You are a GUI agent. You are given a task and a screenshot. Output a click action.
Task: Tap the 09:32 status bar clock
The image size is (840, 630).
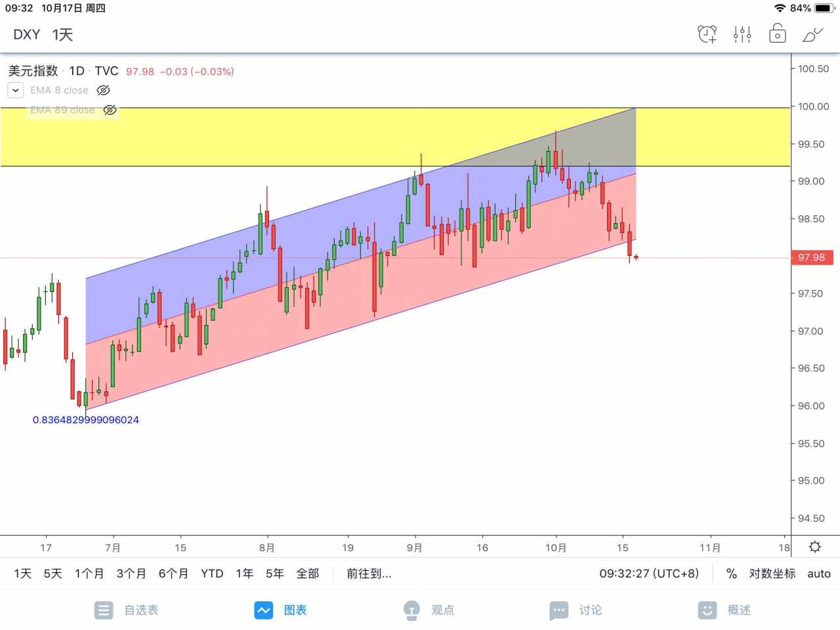tap(19, 8)
